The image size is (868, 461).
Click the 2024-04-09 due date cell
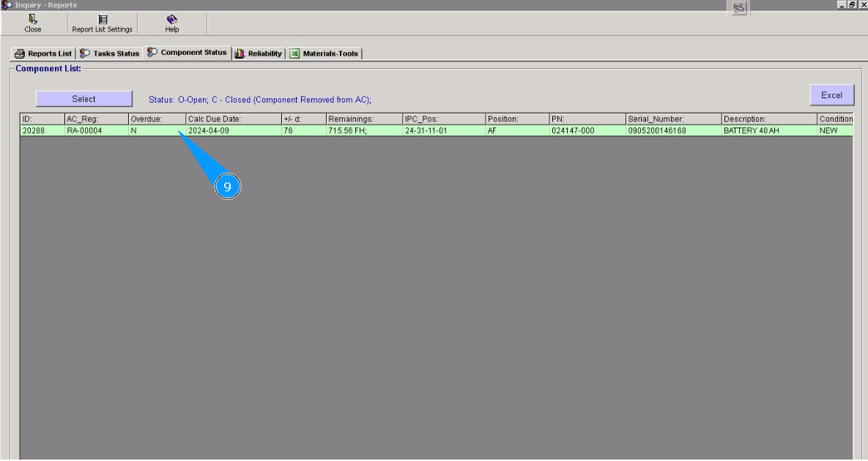pos(234,130)
